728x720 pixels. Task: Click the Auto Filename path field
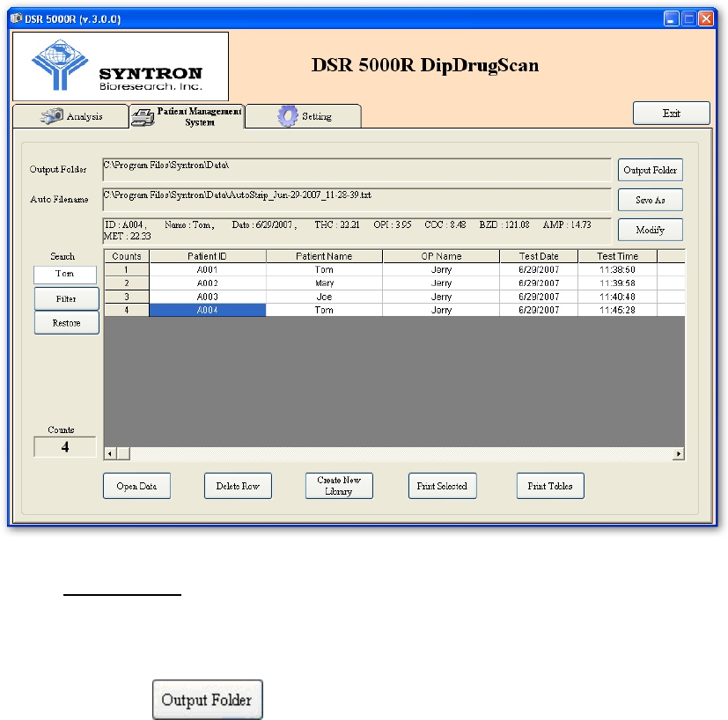(x=357, y=200)
